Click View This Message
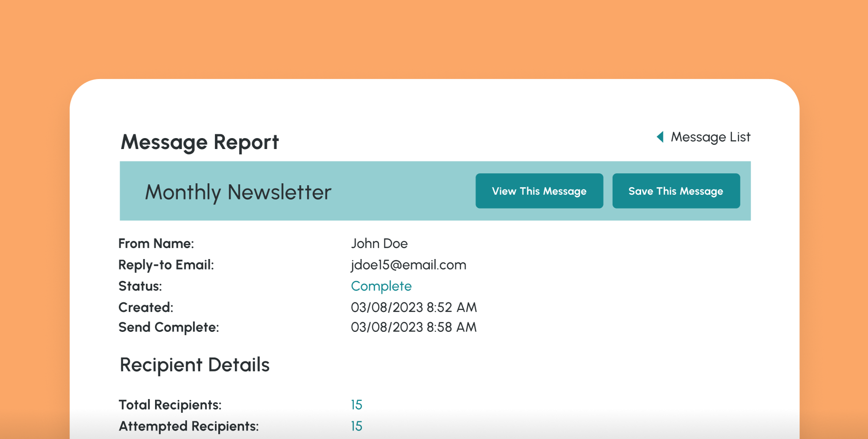This screenshot has height=439, width=868. click(x=539, y=190)
